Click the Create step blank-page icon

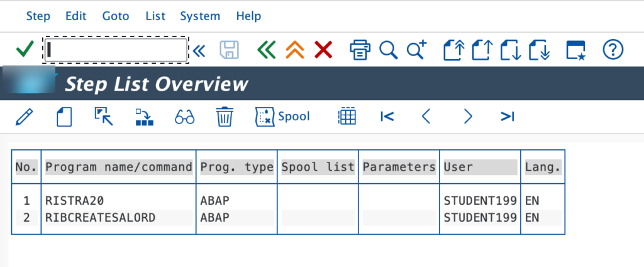click(x=64, y=117)
